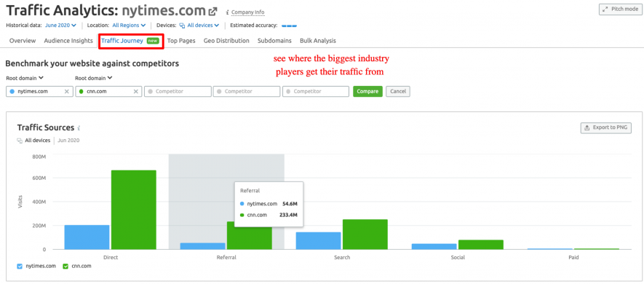The height and width of the screenshot is (284, 644).
Task: Click the blue nytimes.com Social bar
Action: pos(434,246)
